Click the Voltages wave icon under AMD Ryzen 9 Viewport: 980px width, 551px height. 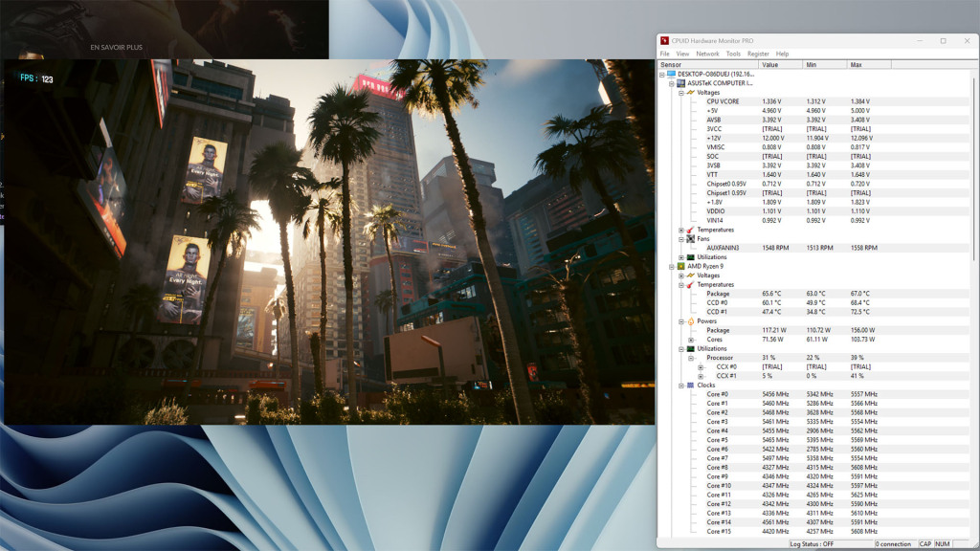click(691, 275)
